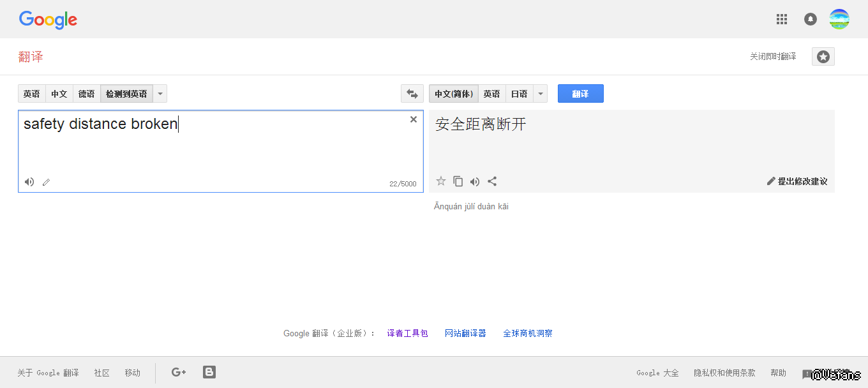Click the 翻译 page title
Screen dimensions: 868x388
click(x=31, y=57)
